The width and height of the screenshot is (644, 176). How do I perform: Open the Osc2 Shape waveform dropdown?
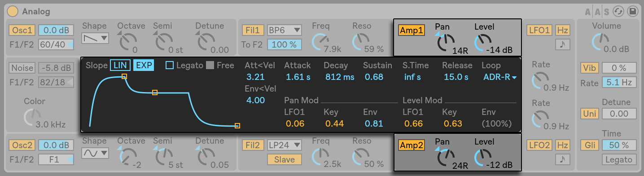pyautogui.click(x=96, y=154)
